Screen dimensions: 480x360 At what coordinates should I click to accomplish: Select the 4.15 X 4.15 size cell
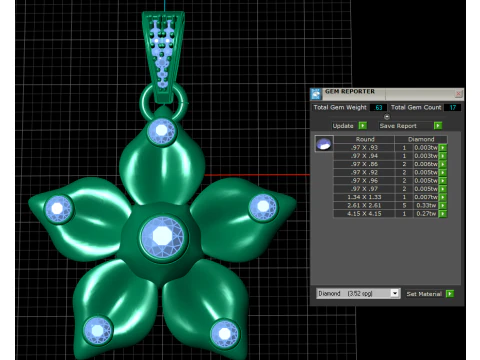point(364,214)
